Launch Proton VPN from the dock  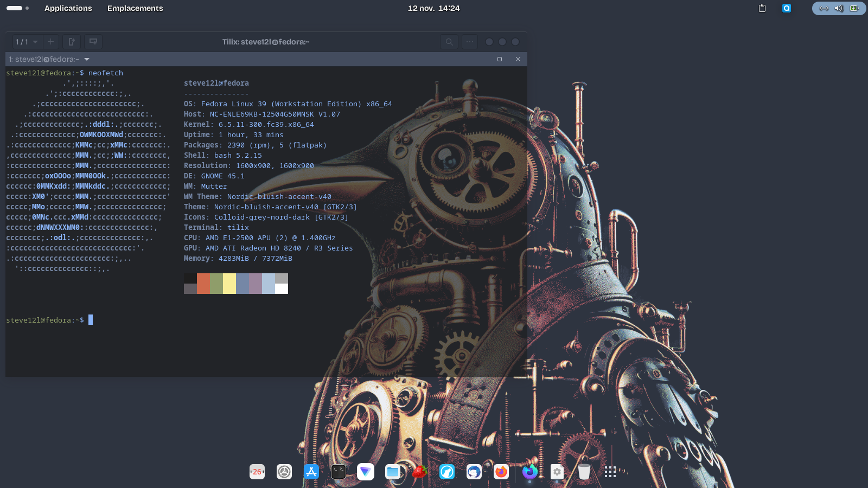[366, 472]
